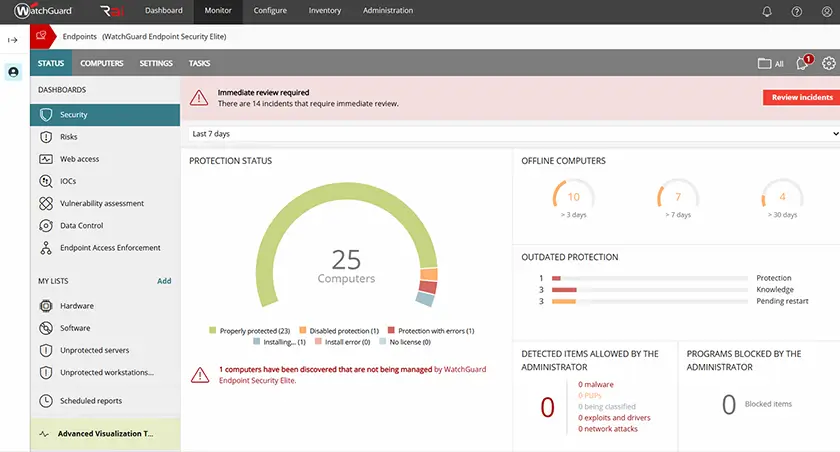
Task: Click the Pending restart bar
Action: (x=650, y=302)
